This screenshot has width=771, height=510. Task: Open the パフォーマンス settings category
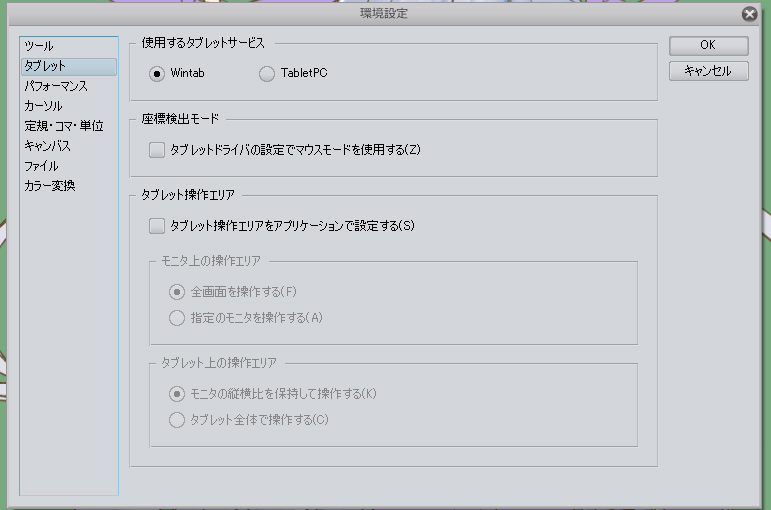click(x=69, y=86)
